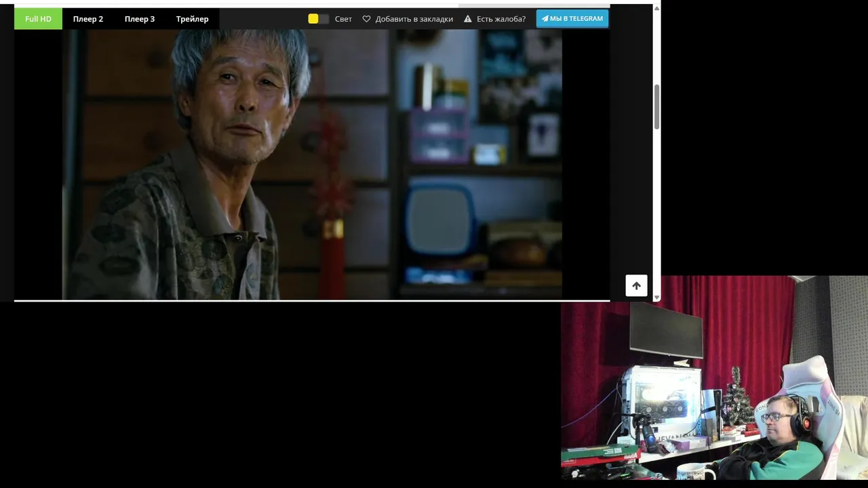Click the МЫ В TELEGRAM button
Image resolution: width=868 pixels, height=488 pixels.
click(x=572, y=19)
